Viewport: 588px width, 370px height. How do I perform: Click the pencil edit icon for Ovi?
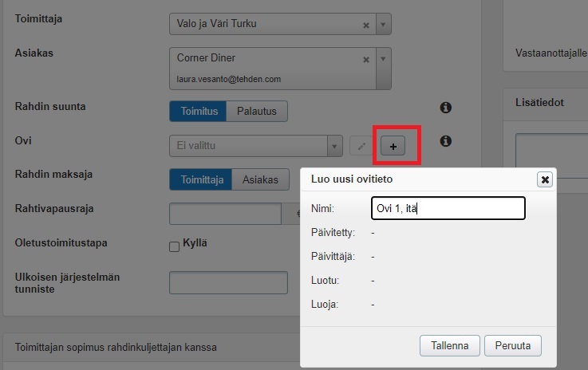(360, 146)
